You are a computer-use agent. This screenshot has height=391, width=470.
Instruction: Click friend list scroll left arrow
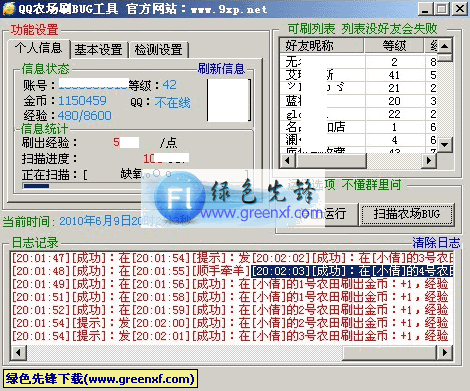288,161
